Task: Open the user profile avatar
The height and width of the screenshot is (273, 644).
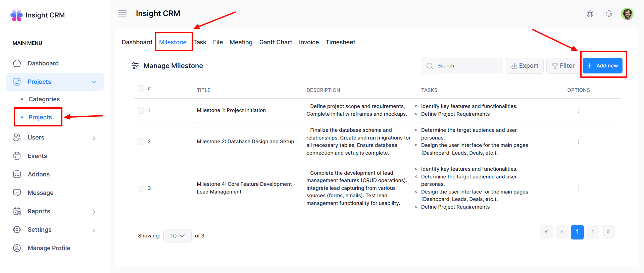Action: 627,14
